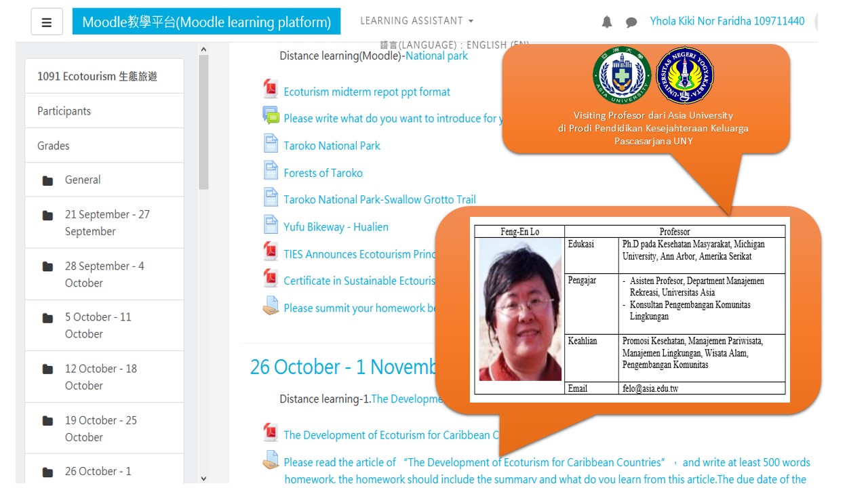Open the Language: English (en) menu
Viewport: 868px width, 488px height.
point(454,45)
